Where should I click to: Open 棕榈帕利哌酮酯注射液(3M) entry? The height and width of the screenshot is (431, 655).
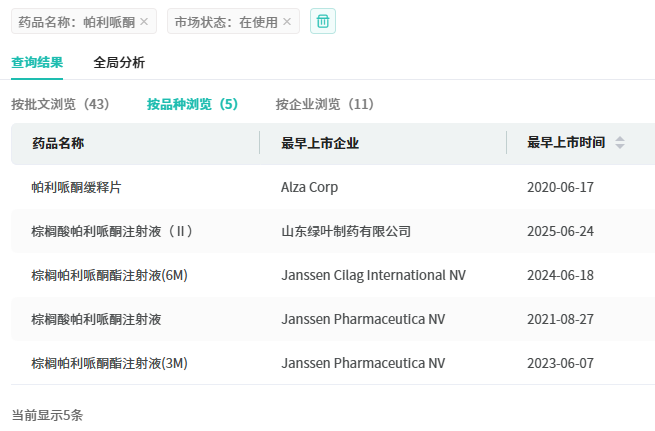pyautogui.click(x=109, y=363)
